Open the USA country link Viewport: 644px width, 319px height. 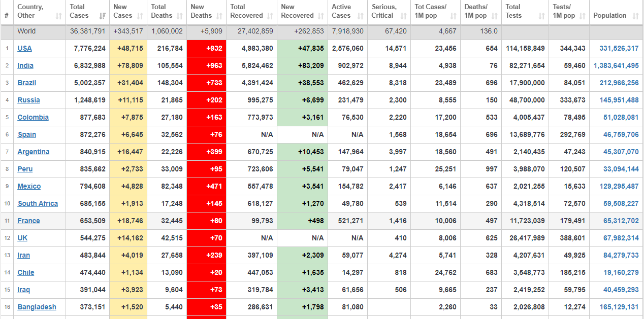24,48
